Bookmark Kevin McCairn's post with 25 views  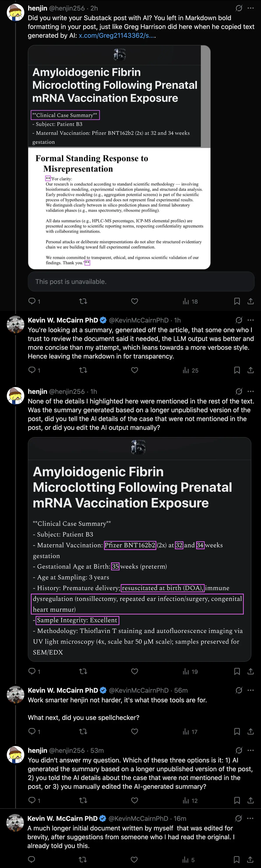pyautogui.click(x=237, y=370)
